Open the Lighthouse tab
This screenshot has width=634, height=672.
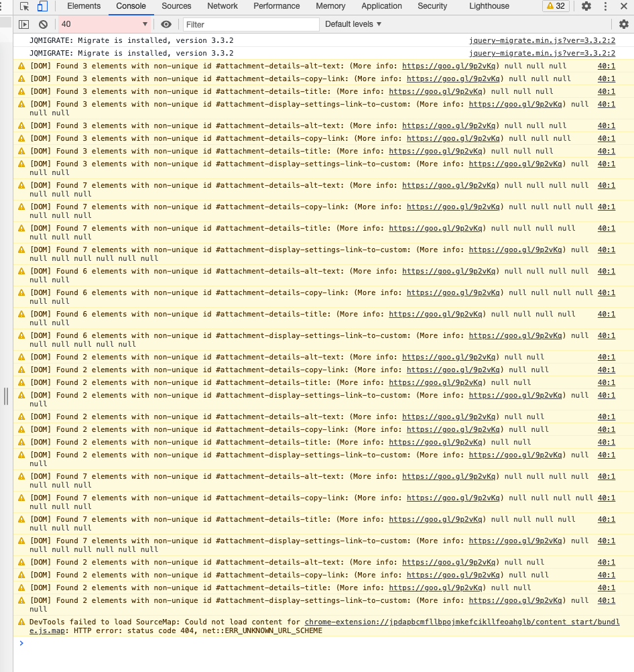[x=489, y=6]
